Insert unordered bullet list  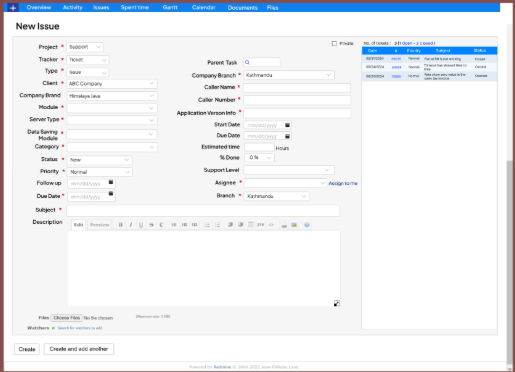[x=207, y=225]
